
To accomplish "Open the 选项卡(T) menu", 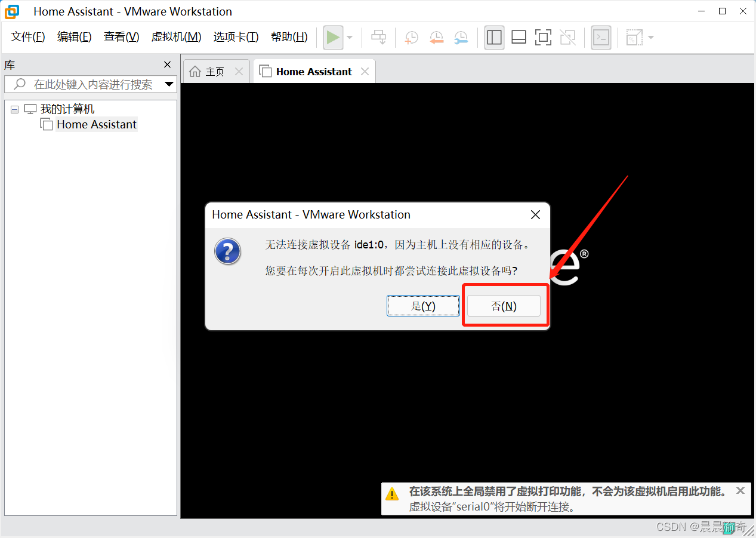I will click(x=236, y=37).
